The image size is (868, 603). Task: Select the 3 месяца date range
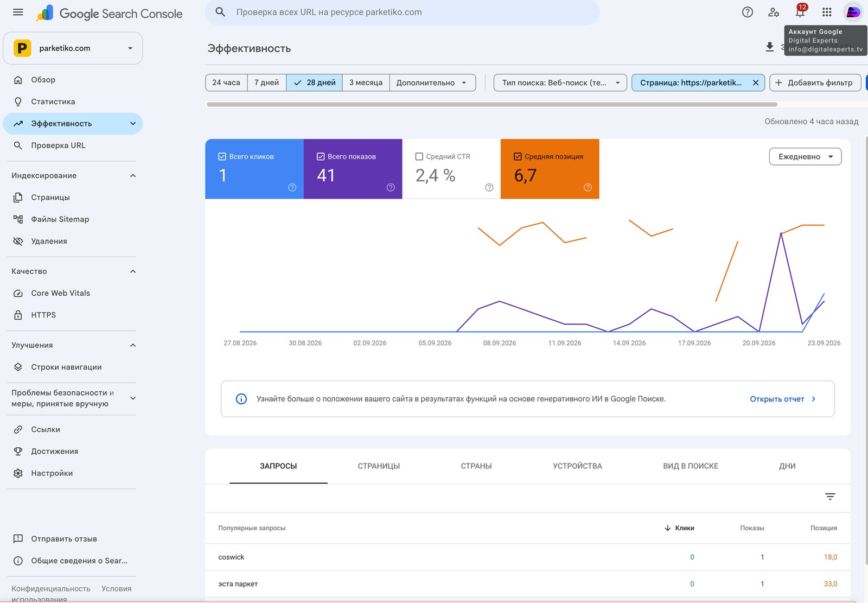pos(366,82)
